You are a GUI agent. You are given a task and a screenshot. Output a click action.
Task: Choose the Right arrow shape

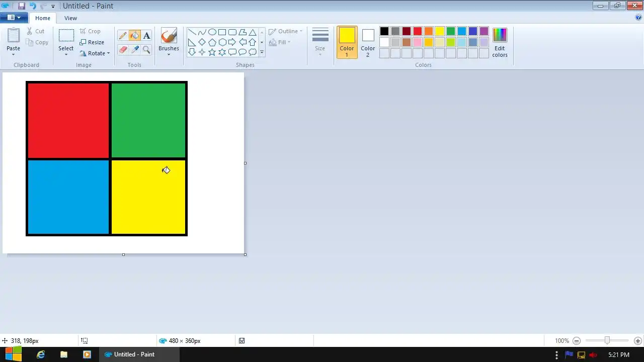point(232,42)
